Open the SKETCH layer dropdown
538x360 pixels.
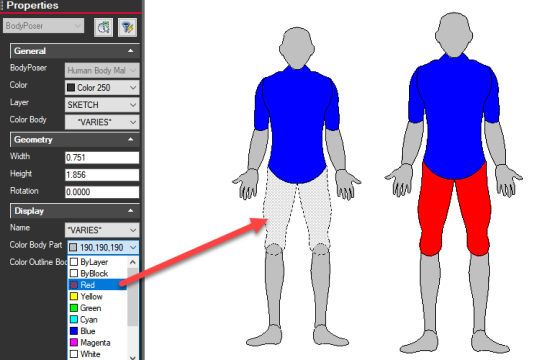click(x=102, y=105)
